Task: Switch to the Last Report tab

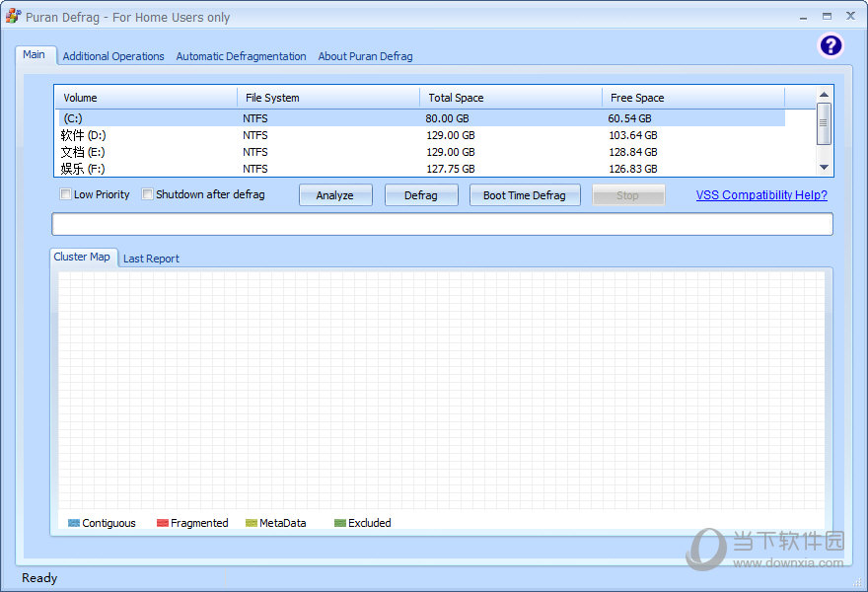Action: click(x=151, y=259)
